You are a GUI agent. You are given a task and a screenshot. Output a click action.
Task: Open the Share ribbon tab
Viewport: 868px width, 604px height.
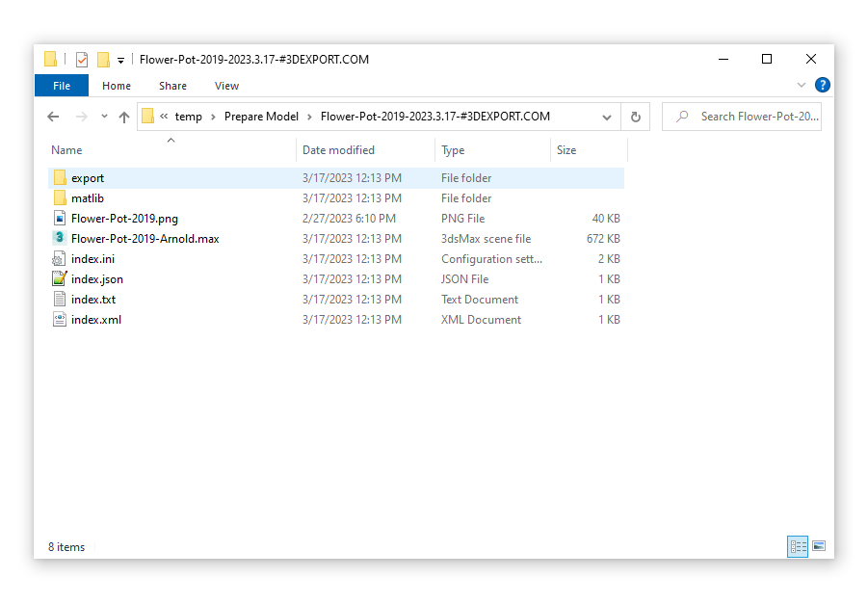(x=172, y=86)
